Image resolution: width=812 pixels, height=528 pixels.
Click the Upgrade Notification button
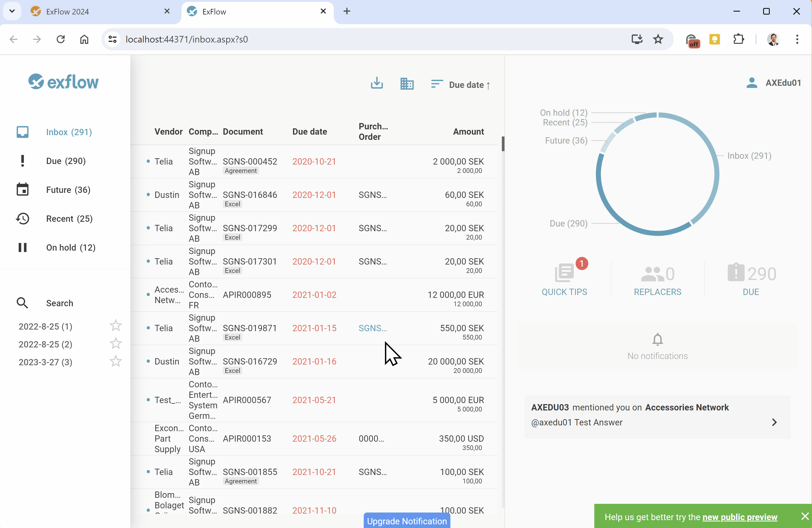pos(407,520)
